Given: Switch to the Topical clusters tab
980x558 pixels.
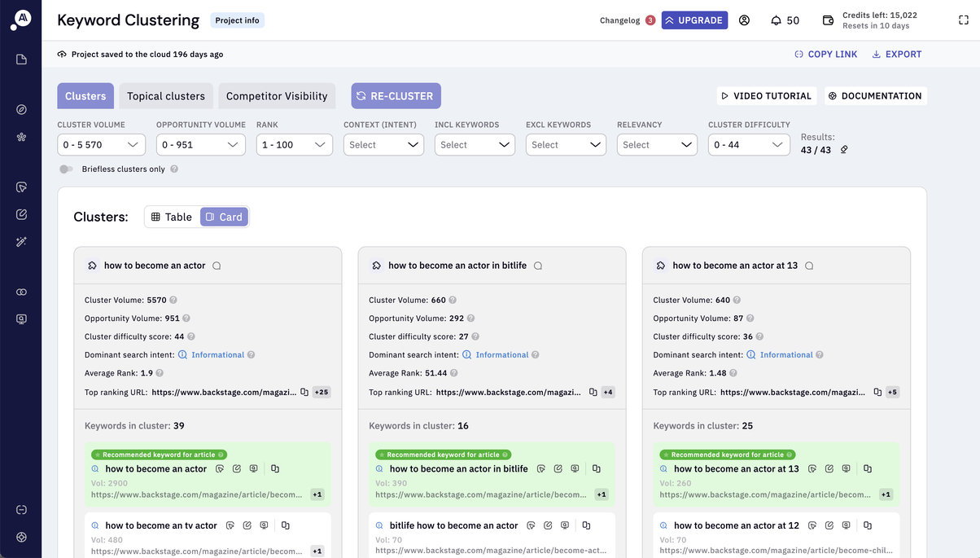Looking at the screenshot, I should click(165, 95).
